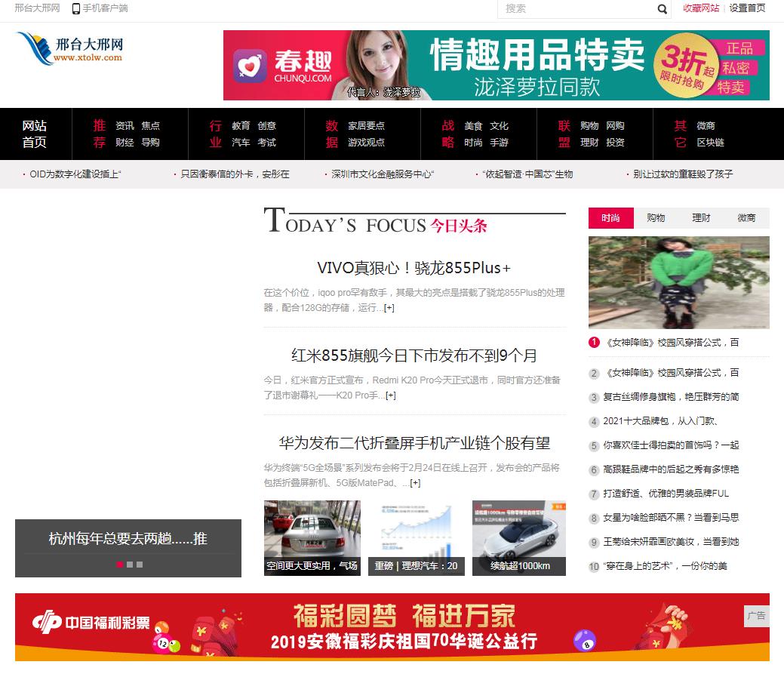Click ticker item 依起智造·中国芯
This screenshot has width=784, height=674.
pos(527,174)
